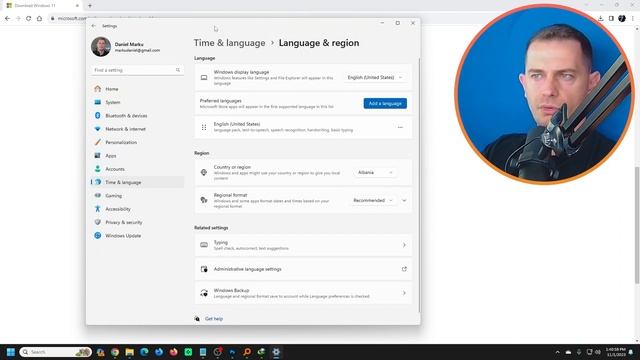Select the Accessibility sidebar icon

click(98, 209)
